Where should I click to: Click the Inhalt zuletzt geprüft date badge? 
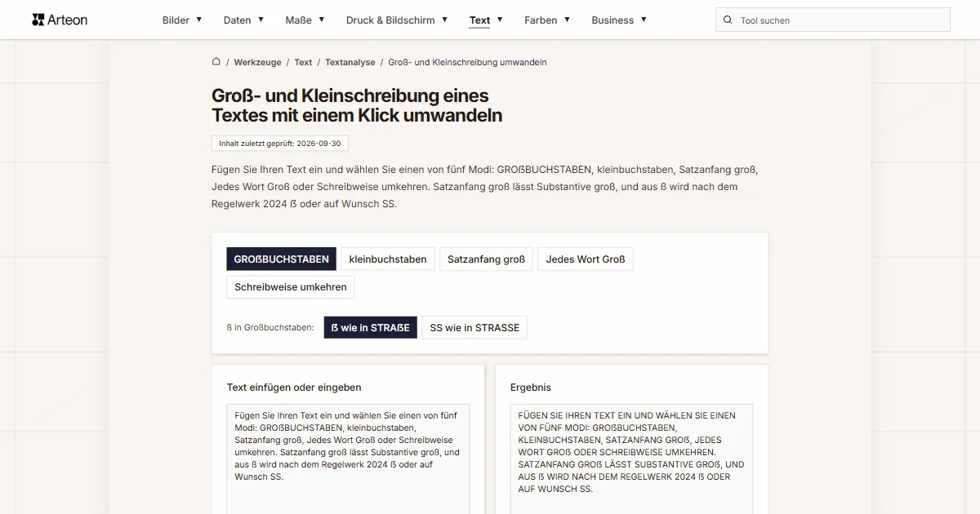click(279, 143)
